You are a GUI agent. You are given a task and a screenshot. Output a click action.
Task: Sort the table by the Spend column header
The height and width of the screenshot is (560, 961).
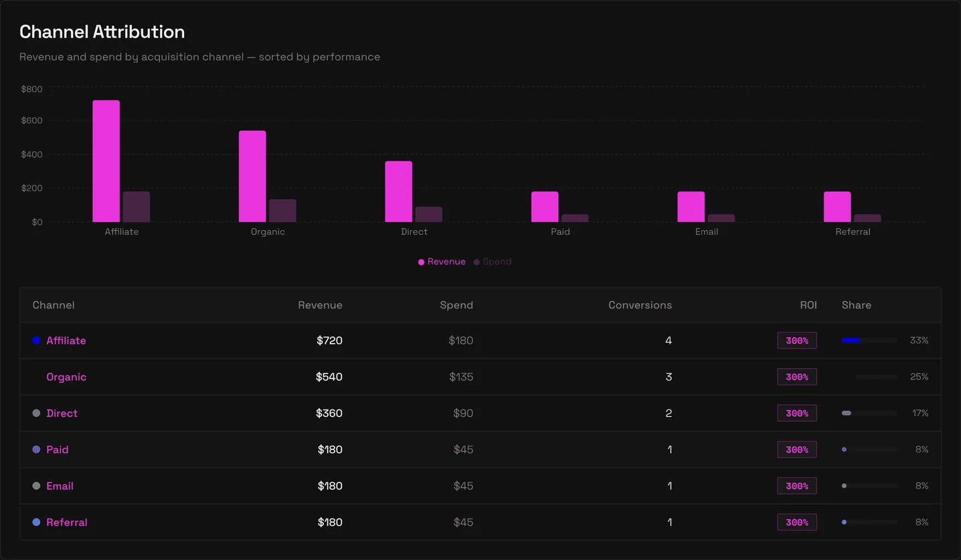pos(456,305)
